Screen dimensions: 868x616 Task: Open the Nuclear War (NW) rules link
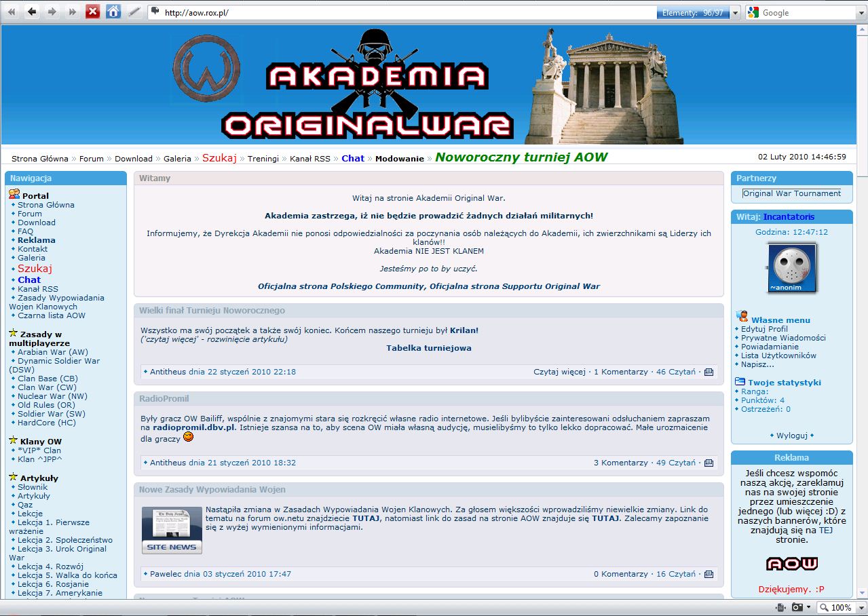pos(52,396)
